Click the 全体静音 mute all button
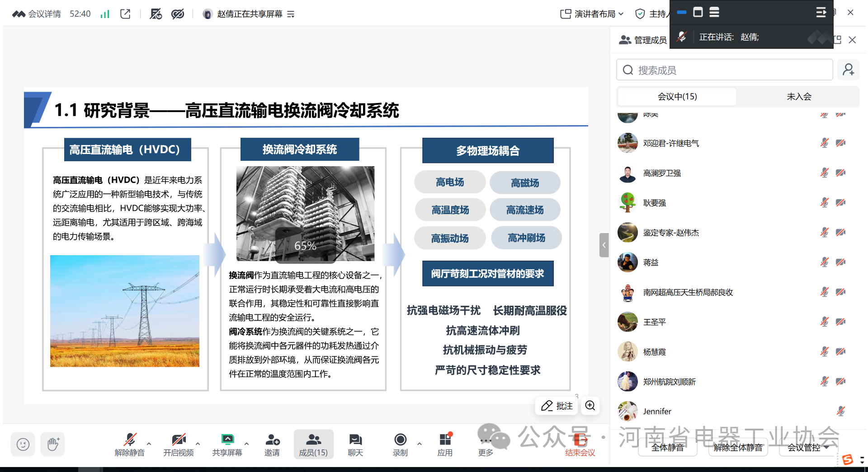The width and height of the screenshot is (868, 472). (x=668, y=447)
